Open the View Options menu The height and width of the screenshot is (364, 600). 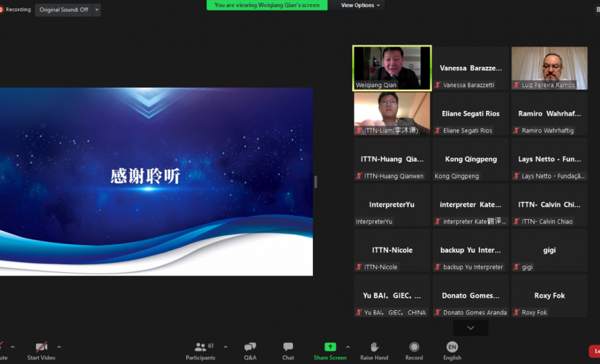[x=360, y=5]
